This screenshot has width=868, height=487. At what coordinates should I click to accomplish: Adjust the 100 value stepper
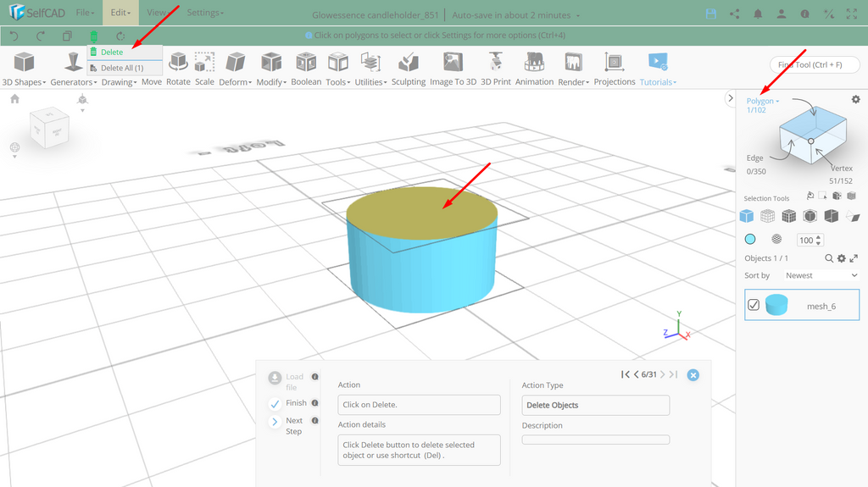point(819,241)
